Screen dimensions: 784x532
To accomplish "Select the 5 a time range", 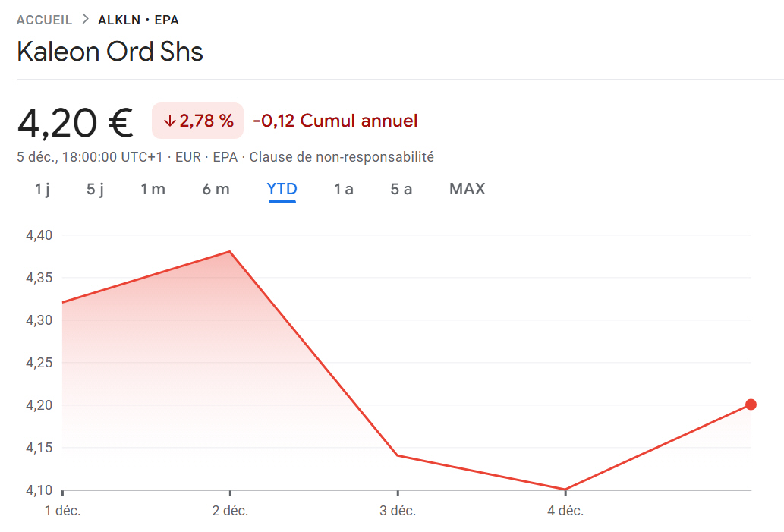I will click(401, 189).
